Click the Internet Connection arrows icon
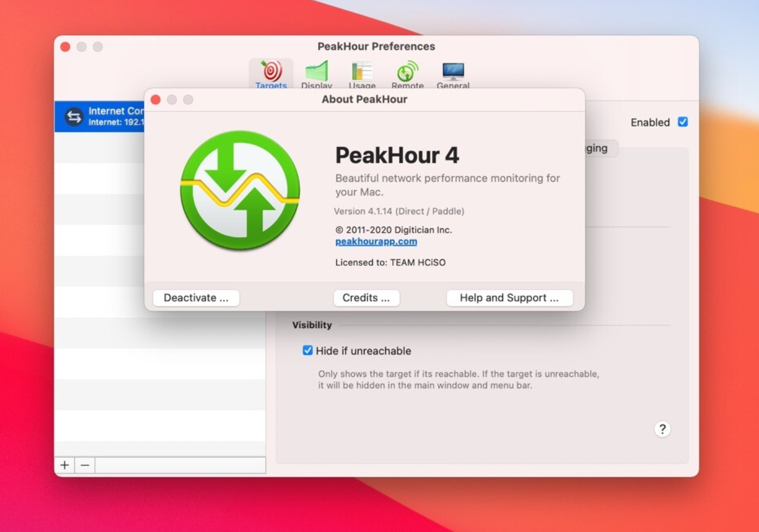Screen dimensions: 759x532 74,117
